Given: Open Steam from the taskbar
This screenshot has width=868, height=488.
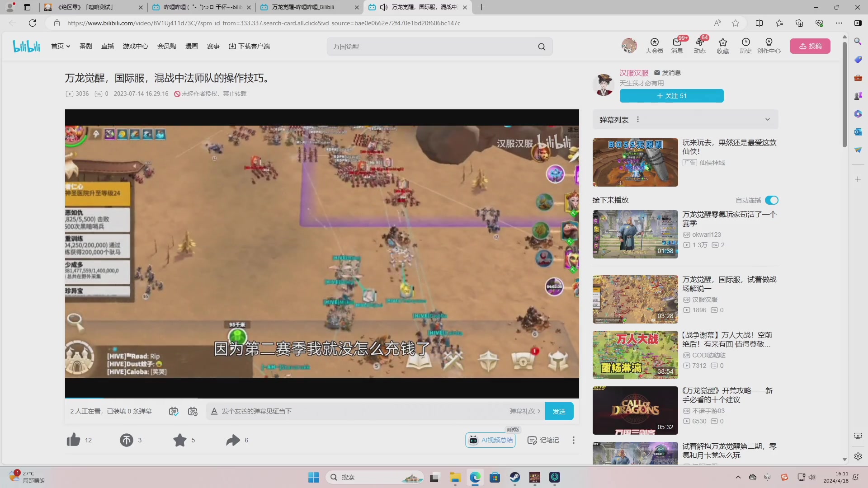Looking at the screenshot, I should 515,477.
